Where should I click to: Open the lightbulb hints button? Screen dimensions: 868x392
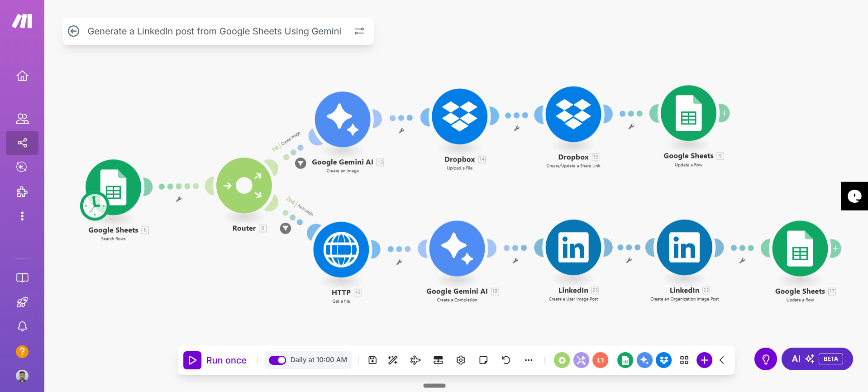click(766, 359)
